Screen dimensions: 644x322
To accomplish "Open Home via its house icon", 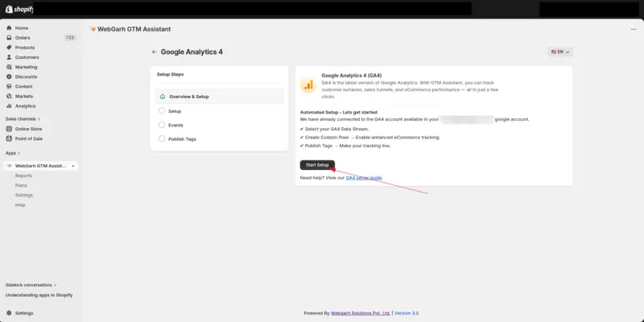I will 9,28.
